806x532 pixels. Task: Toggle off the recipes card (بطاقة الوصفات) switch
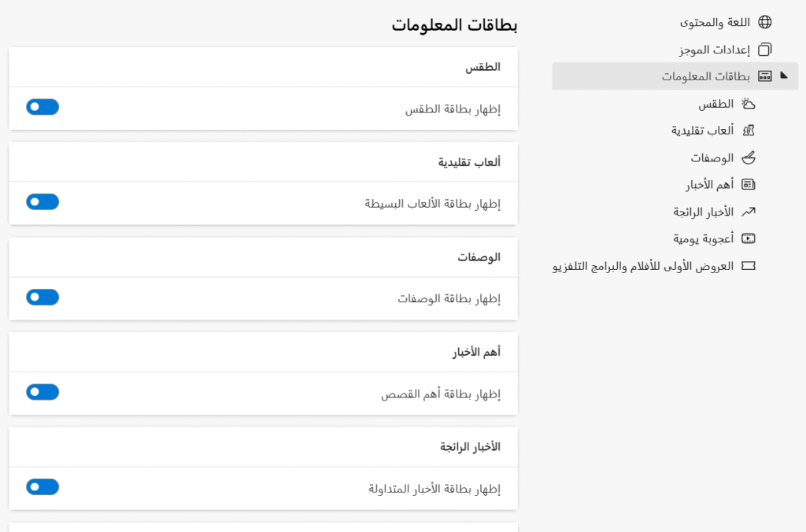point(43,297)
